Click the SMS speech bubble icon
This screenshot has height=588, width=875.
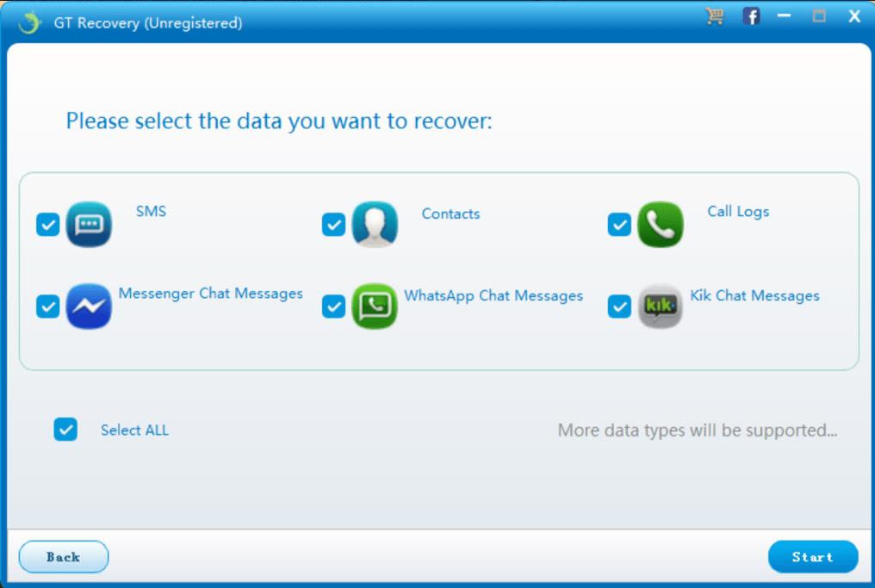coord(89,225)
